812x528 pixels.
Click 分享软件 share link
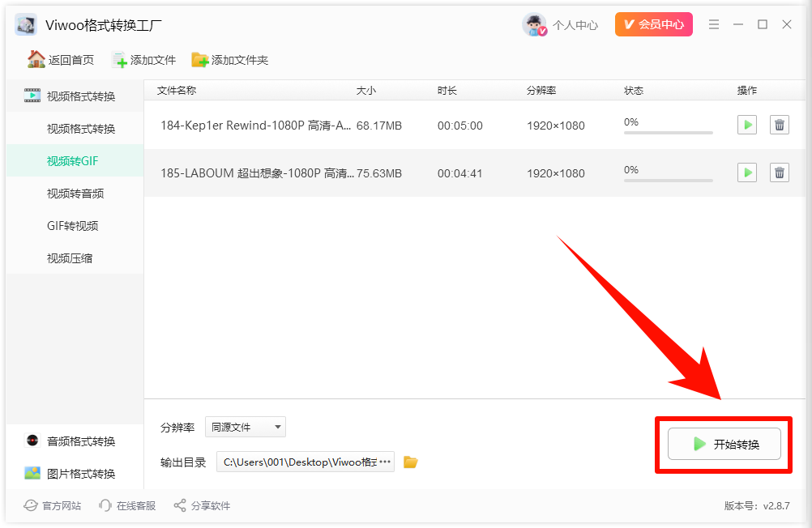pyautogui.click(x=202, y=505)
